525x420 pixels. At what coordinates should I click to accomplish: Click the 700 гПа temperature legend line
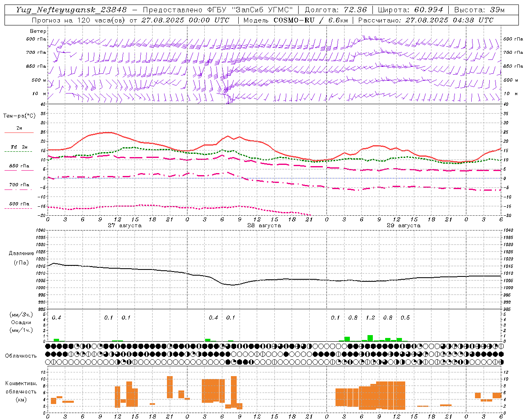click(18, 189)
